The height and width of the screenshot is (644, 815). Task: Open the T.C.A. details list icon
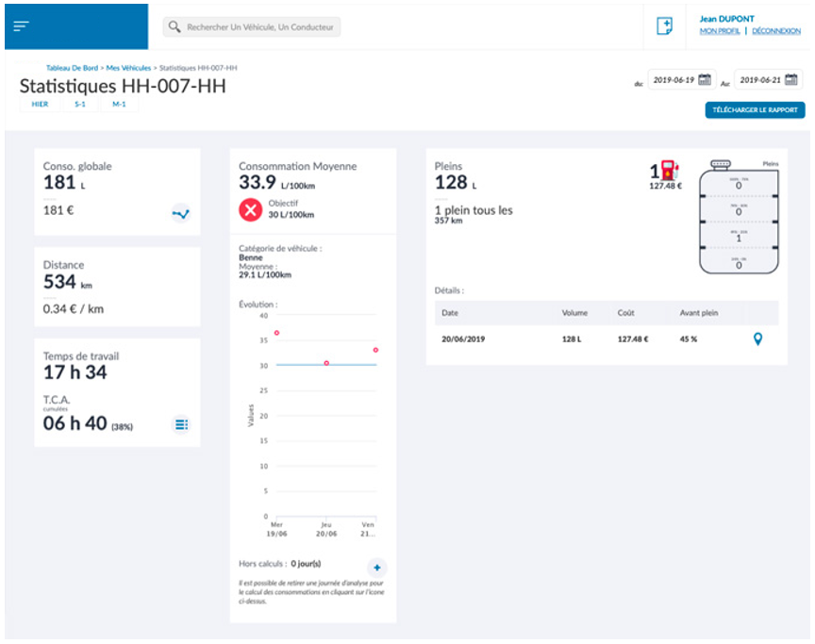point(180,424)
